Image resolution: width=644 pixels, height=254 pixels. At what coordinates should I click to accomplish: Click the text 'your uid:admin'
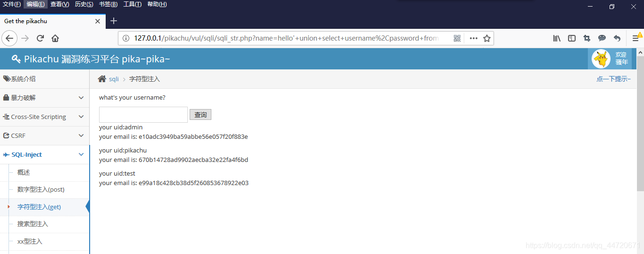coord(121,127)
